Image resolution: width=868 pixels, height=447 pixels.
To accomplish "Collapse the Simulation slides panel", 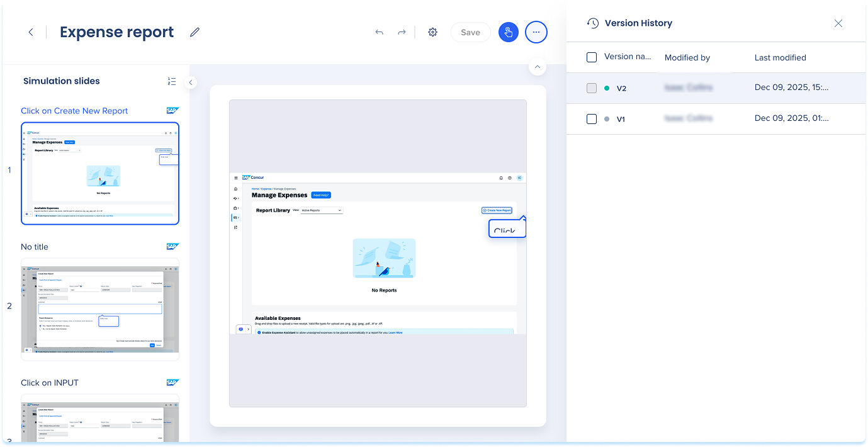I will (191, 82).
